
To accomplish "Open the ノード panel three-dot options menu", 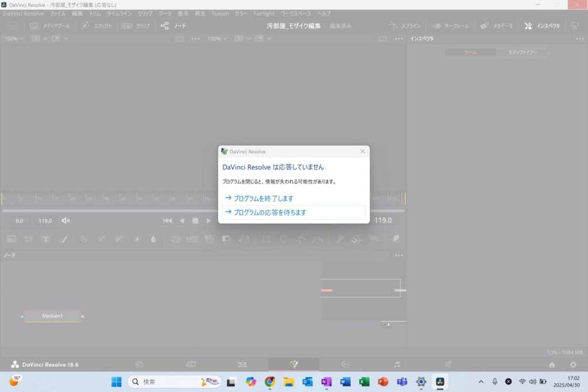I will click(x=399, y=255).
